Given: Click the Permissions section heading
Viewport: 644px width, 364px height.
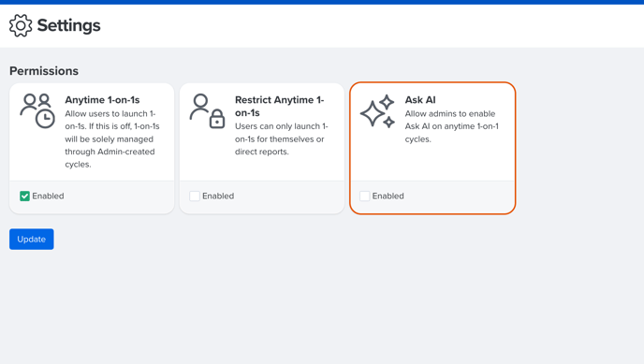Looking at the screenshot, I should 44,71.
